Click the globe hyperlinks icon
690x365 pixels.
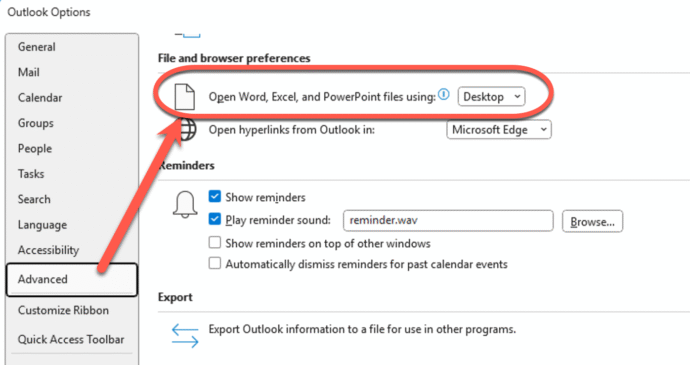(186, 130)
